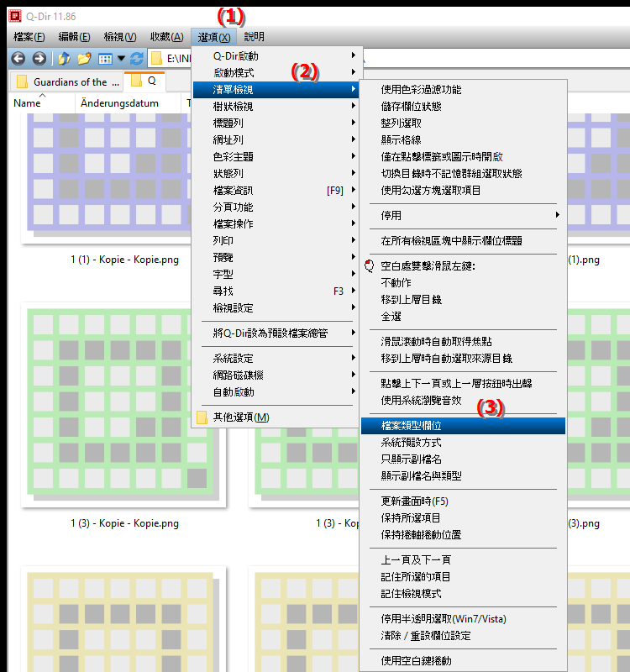Open the 分頁功能 submenu
The image size is (630, 672).
[276, 207]
